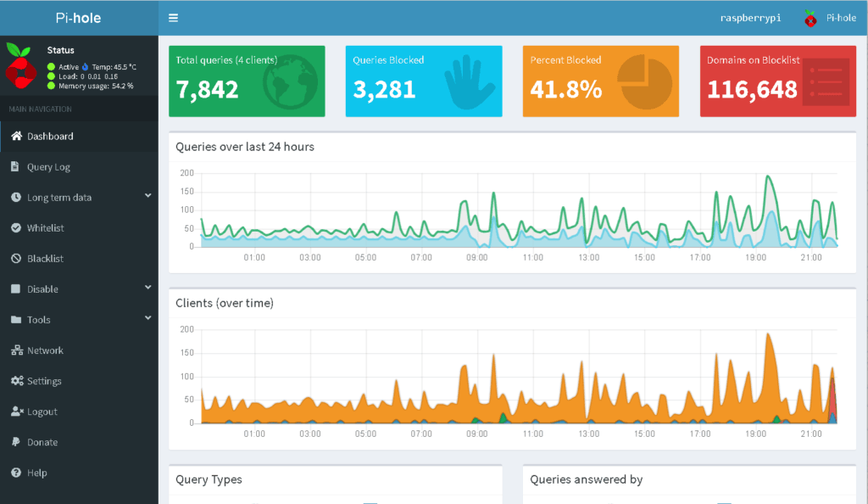Go to the Blacklist page
Screen dimensions: 868x504
tap(79, 259)
